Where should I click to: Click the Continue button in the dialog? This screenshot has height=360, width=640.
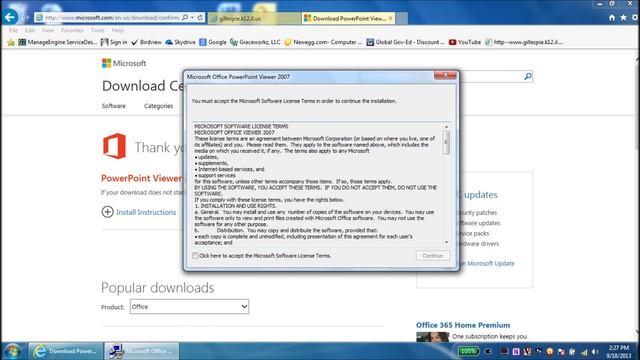433,256
